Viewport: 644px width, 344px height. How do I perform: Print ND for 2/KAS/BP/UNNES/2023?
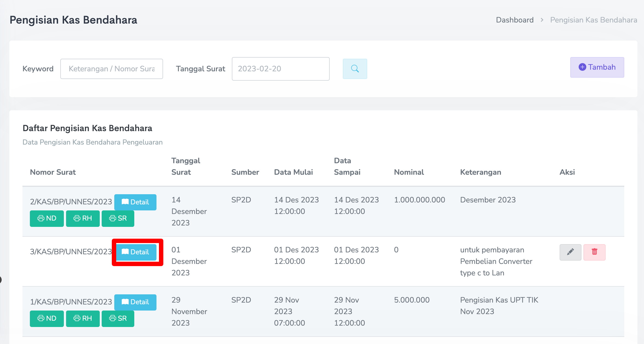[x=47, y=218]
